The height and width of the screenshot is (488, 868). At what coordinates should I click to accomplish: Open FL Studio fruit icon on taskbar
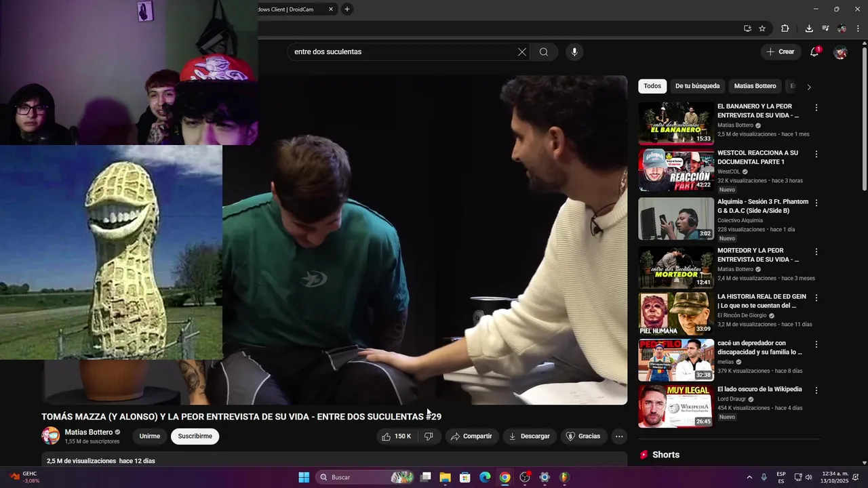[564, 477]
